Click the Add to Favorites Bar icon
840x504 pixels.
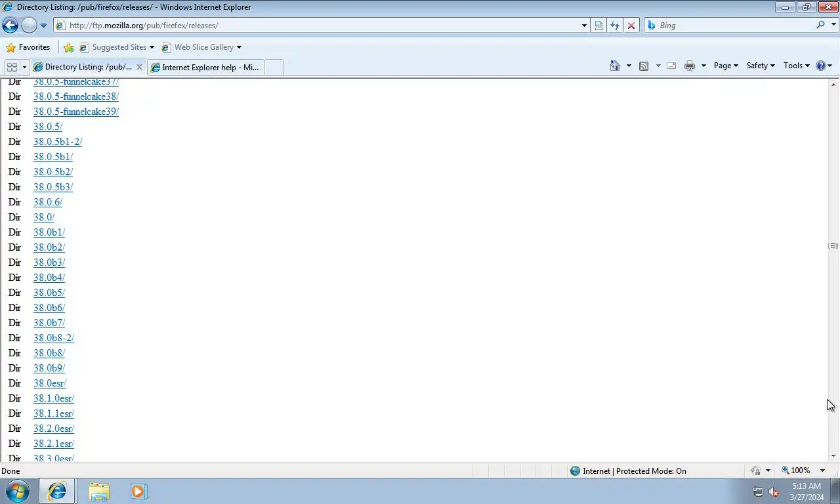(x=69, y=47)
